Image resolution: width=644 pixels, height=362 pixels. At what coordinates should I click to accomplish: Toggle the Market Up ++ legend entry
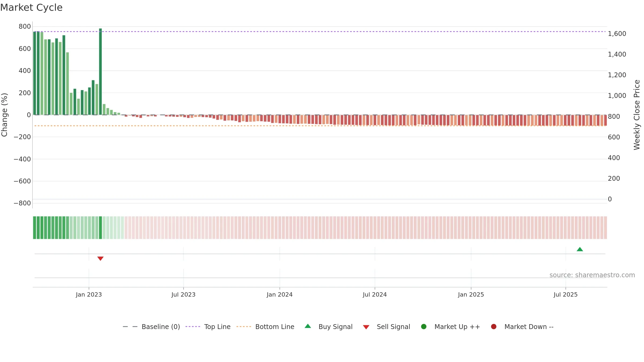[x=451, y=327]
